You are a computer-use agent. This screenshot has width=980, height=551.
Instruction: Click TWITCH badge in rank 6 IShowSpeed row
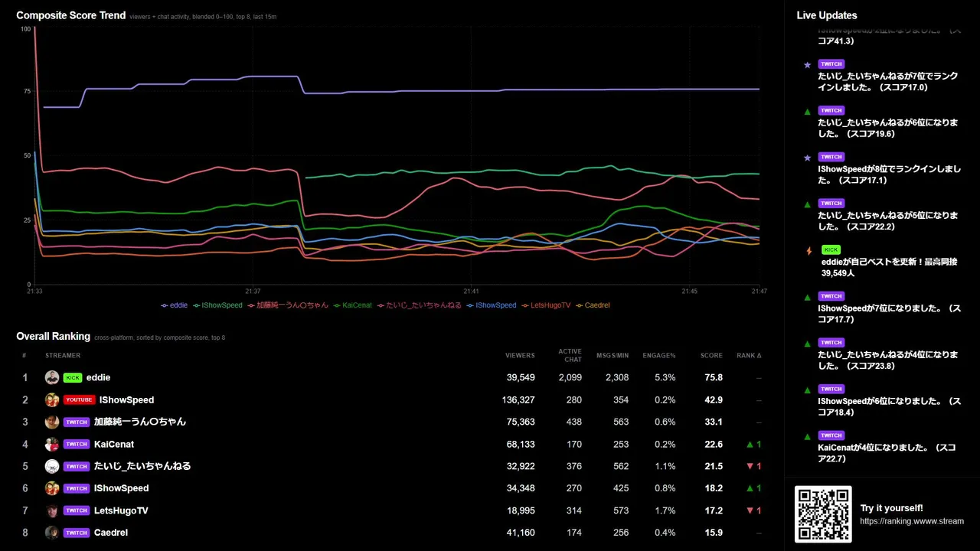pyautogui.click(x=77, y=488)
